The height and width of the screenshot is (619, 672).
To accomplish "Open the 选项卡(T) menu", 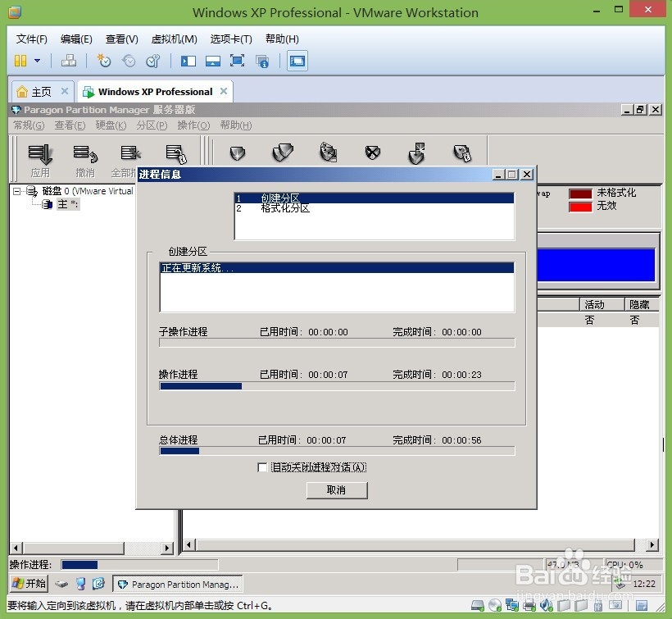I will (231, 39).
